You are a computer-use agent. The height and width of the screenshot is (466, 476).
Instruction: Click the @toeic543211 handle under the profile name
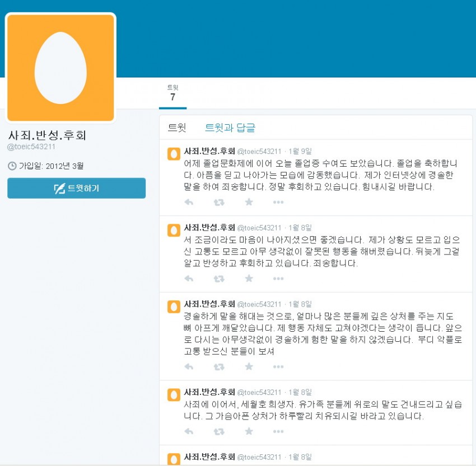31,147
